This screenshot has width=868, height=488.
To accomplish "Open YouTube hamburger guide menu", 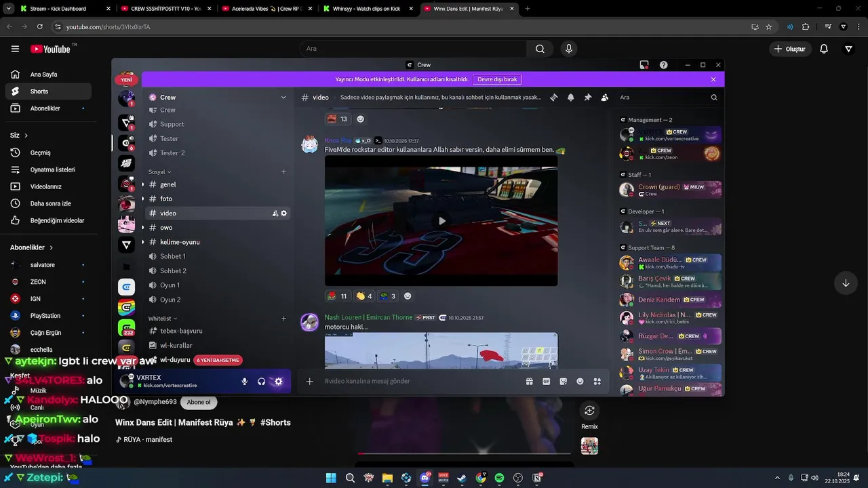I will point(15,49).
